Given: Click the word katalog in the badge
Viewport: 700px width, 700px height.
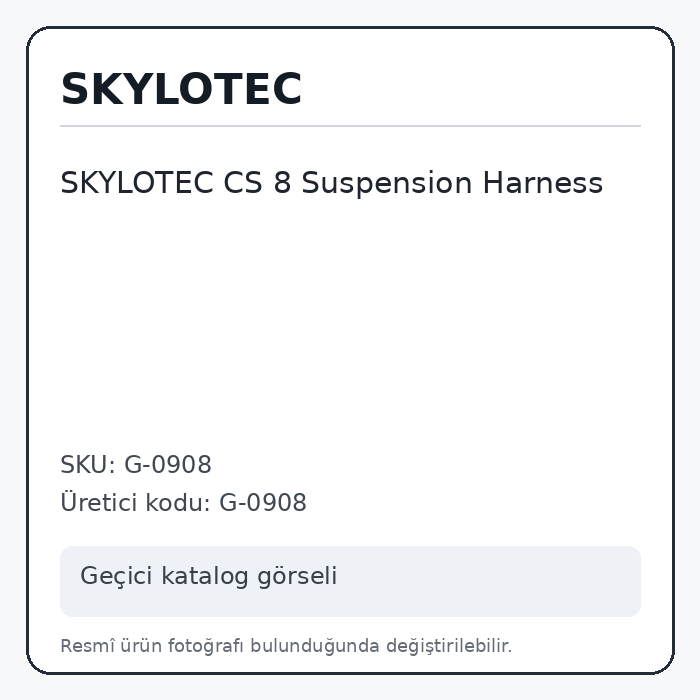Looking at the screenshot, I should pos(205,576).
